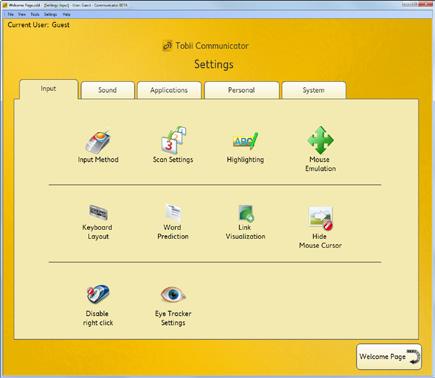435x378 pixels.
Task: Open the Keyboard Layout icon
Action: coord(98,213)
